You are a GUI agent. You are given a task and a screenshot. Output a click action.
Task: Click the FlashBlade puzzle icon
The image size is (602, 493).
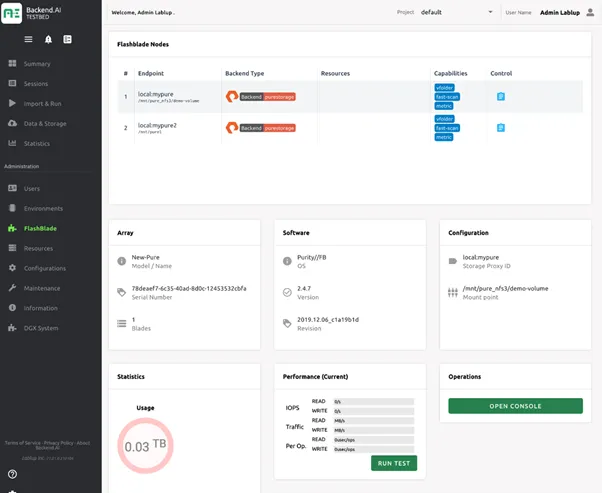pos(12,228)
